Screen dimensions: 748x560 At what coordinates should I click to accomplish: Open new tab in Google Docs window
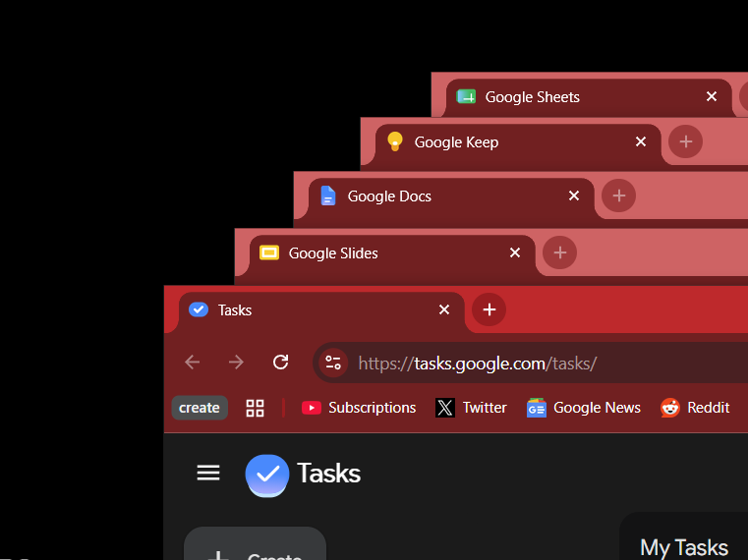pos(618,196)
